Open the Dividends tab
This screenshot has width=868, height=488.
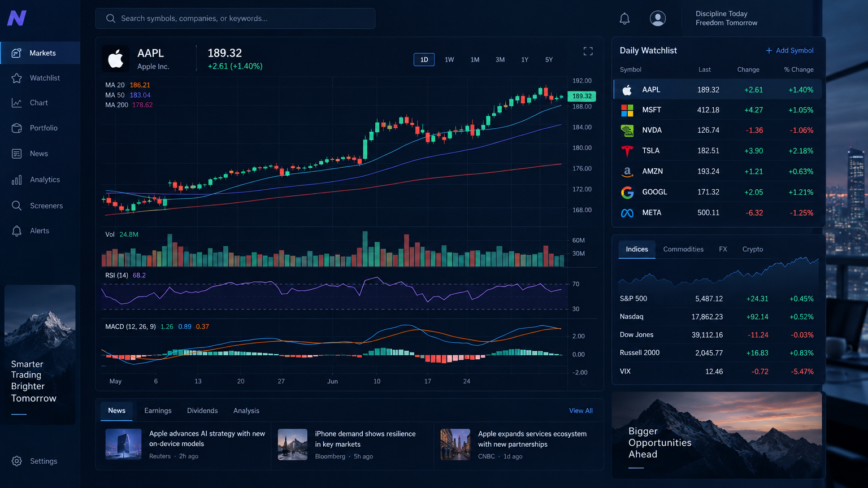tap(202, 411)
